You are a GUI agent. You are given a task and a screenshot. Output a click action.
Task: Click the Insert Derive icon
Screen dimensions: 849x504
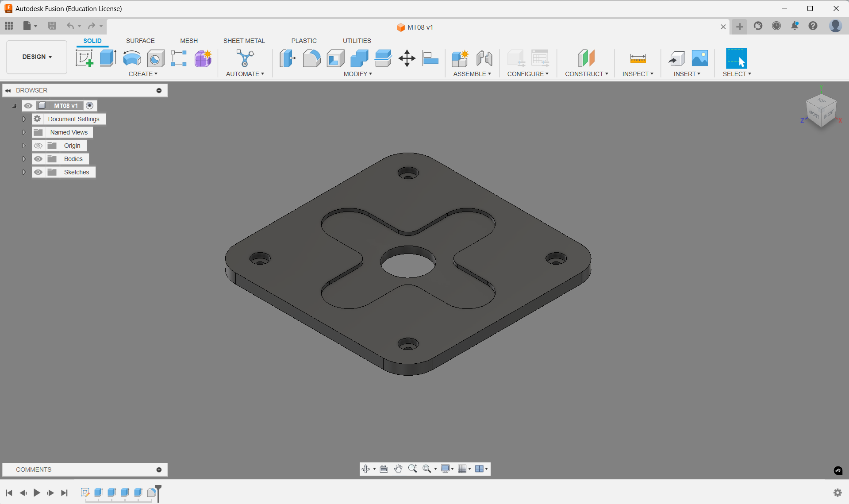coord(676,58)
